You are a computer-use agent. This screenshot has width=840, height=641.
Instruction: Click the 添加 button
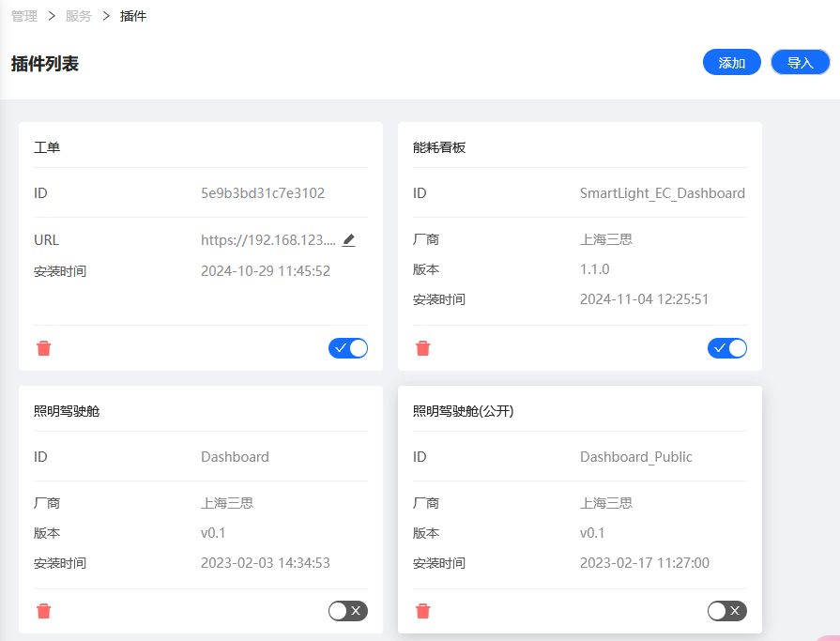point(732,62)
